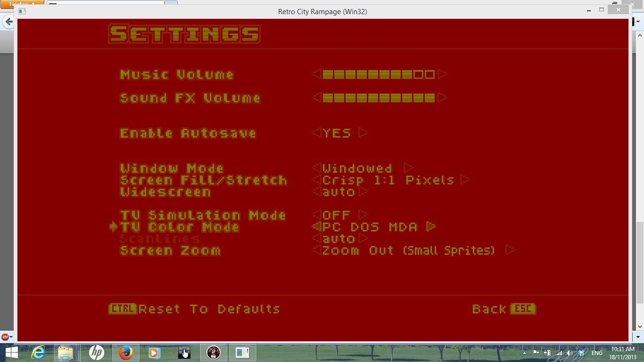This screenshot has height=362, width=644.
Task: Select the YES value of Enable Autosave
Action: [x=337, y=133]
